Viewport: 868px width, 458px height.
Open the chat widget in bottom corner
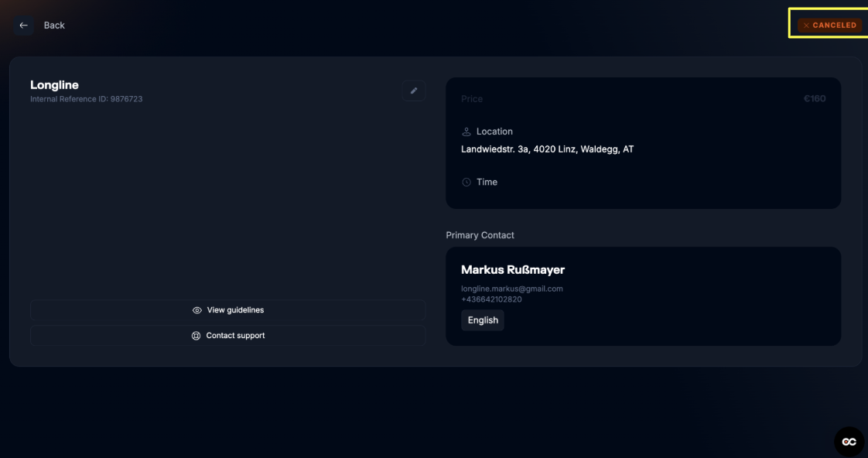(x=849, y=441)
